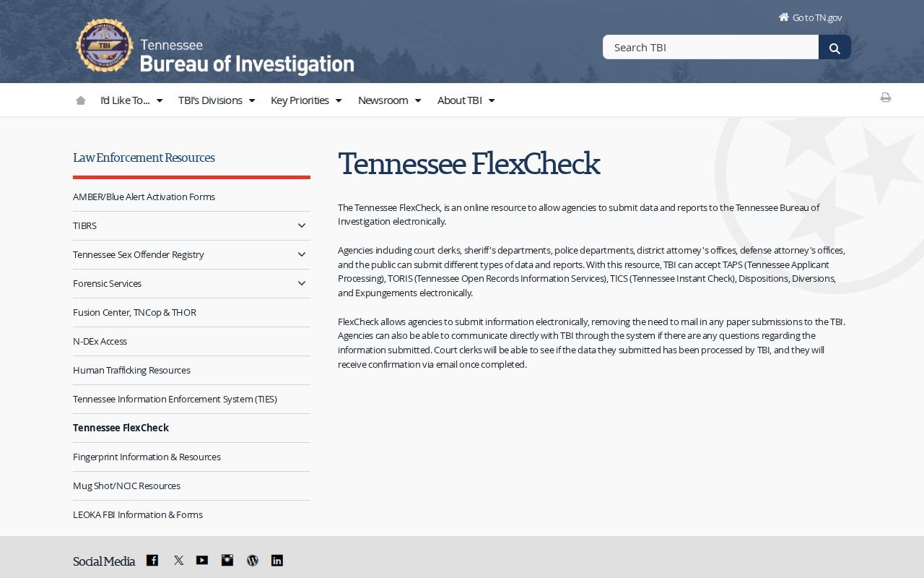Open LEOKA FBI Information & Forms
Screen dimensions: 924x578
pos(138,514)
